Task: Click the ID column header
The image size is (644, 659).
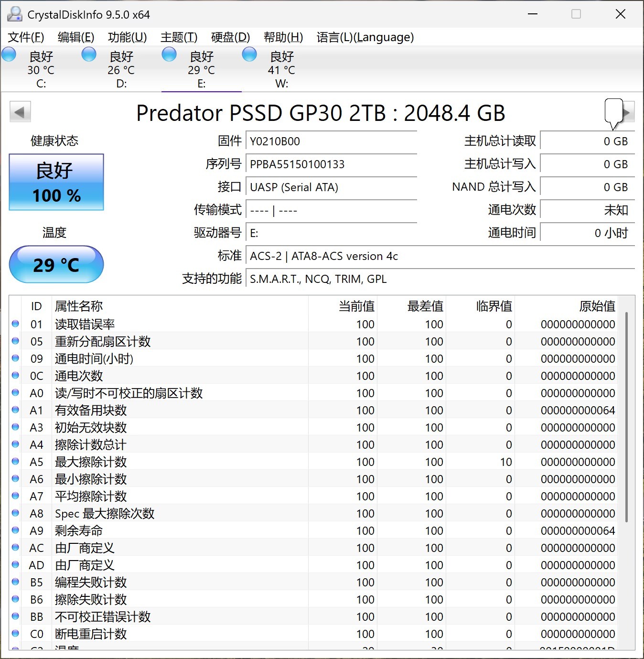Action: tap(36, 306)
